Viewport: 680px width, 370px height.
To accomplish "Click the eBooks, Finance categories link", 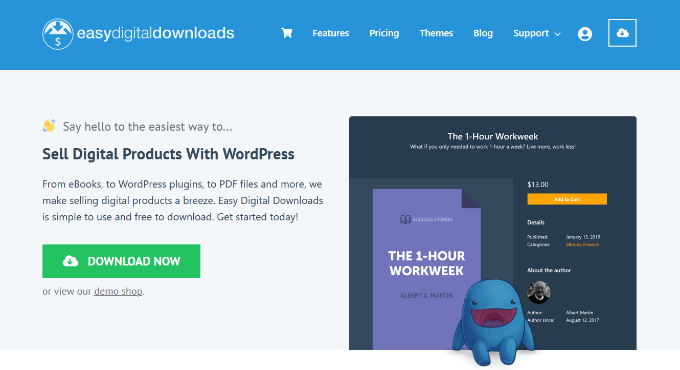I will [582, 245].
